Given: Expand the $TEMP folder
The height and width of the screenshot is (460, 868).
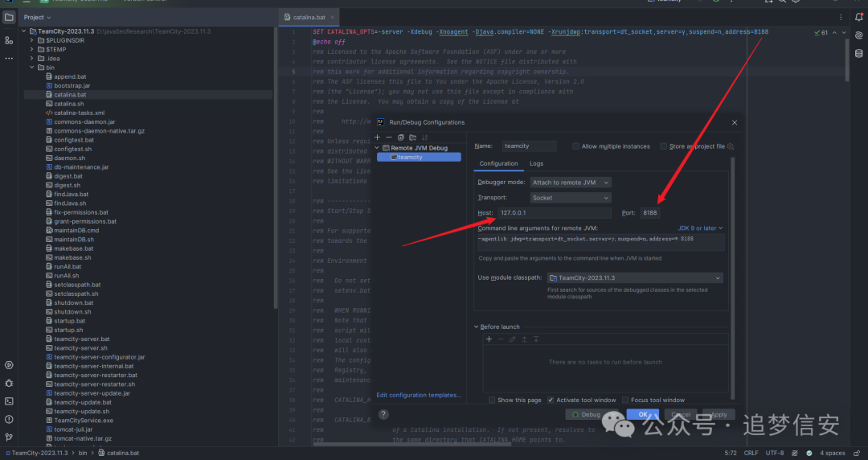Looking at the screenshot, I should tap(32, 49).
